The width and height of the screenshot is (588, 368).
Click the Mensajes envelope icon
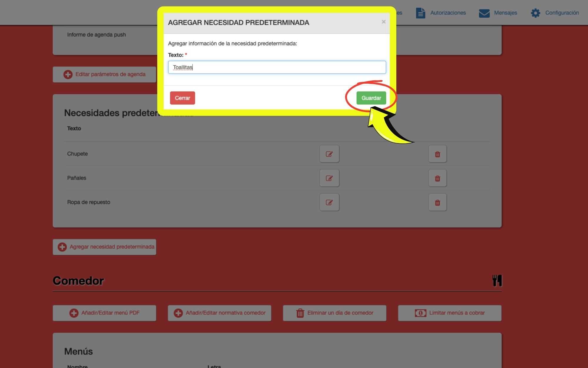click(x=484, y=13)
